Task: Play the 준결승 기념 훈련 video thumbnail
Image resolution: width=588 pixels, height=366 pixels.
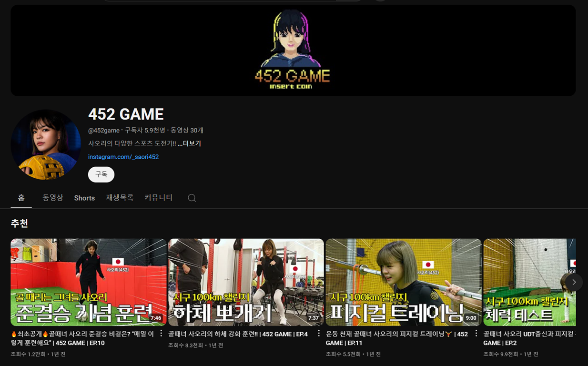Action: click(89, 282)
